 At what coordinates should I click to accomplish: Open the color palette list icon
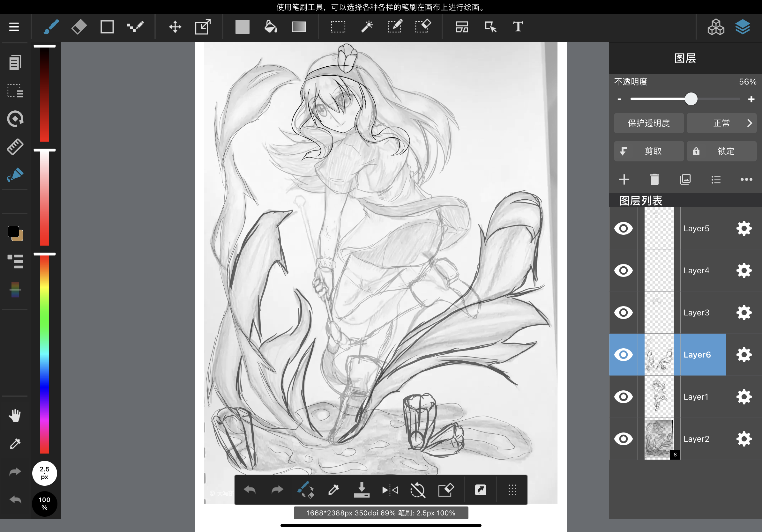(x=15, y=261)
